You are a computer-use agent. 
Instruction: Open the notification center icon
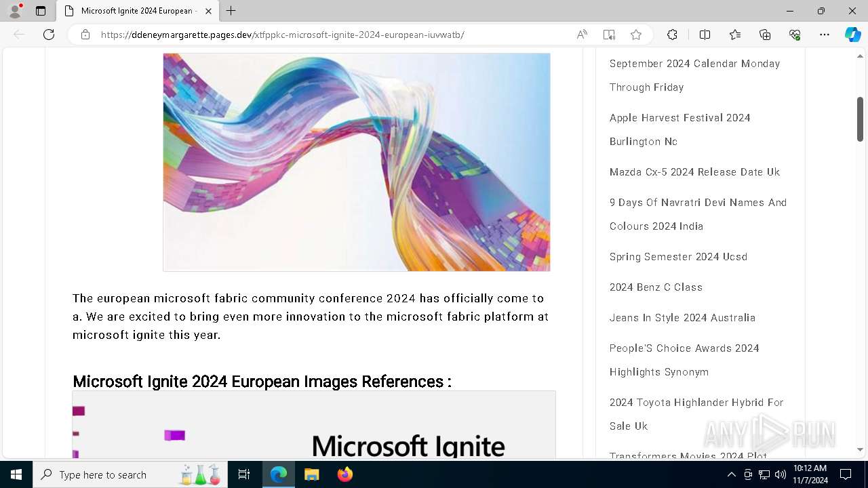846,474
